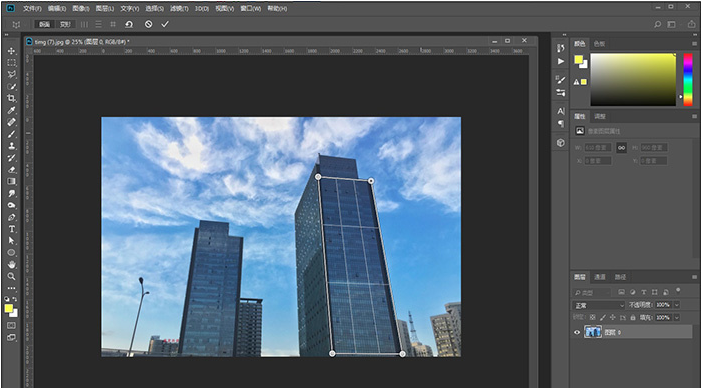Select the History Brush tool
The width and height of the screenshot is (701, 388).
click(12, 158)
